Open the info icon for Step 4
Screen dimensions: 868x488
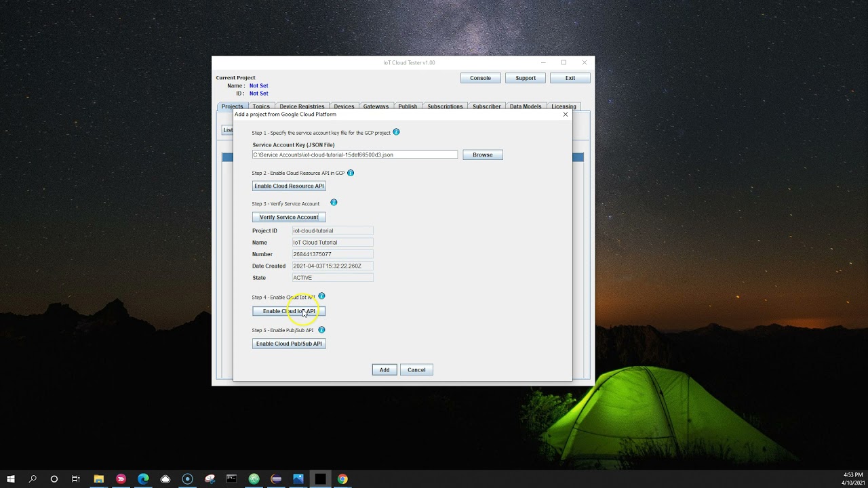(322, 296)
